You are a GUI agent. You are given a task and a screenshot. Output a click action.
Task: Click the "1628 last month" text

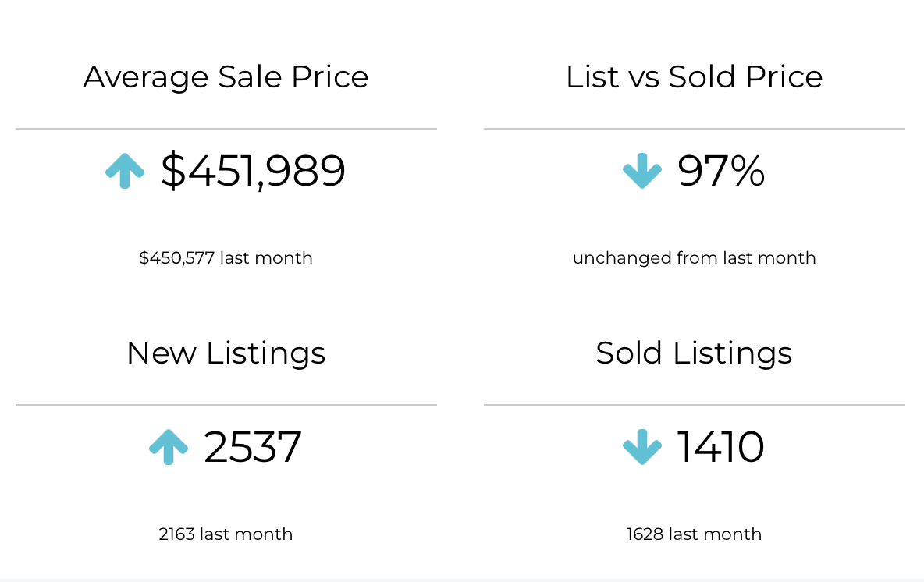coord(694,534)
